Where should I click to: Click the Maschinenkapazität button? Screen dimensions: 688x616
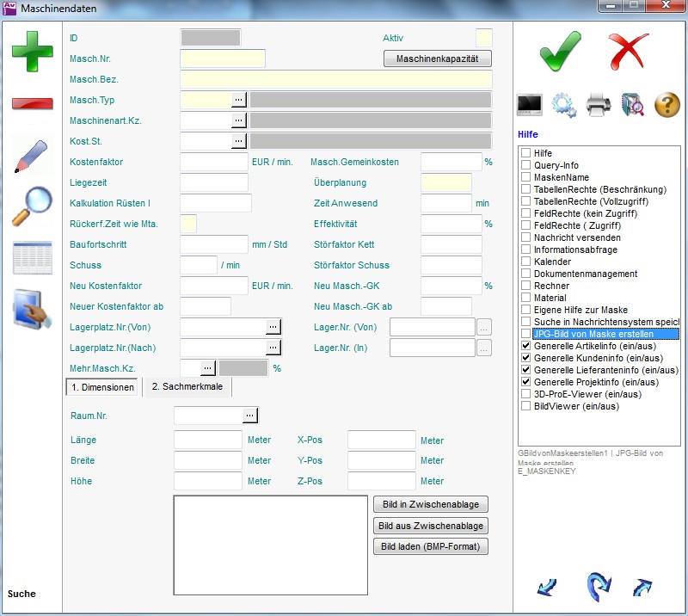437,59
